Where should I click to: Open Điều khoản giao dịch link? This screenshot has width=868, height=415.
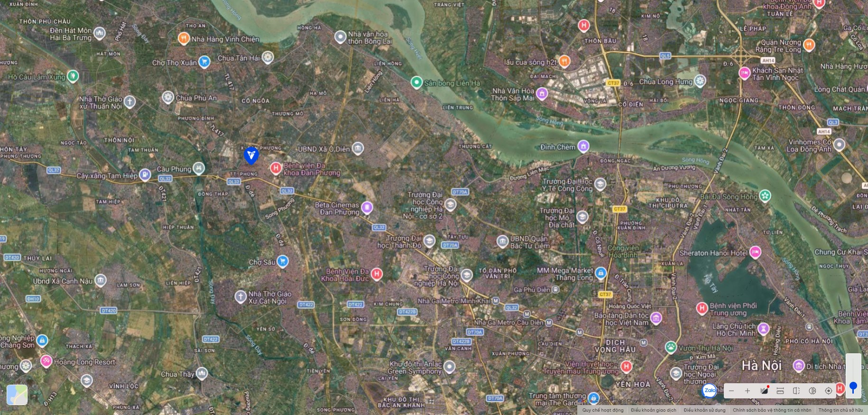click(654, 410)
